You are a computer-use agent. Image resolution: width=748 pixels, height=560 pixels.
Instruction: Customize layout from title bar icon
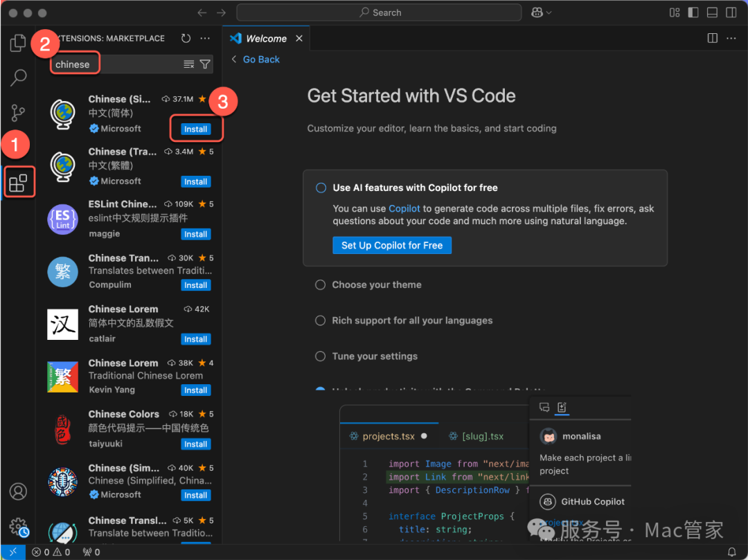point(675,13)
